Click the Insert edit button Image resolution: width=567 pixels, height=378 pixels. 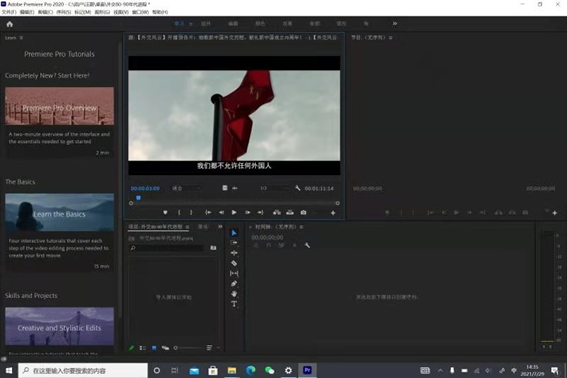(x=277, y=213)
